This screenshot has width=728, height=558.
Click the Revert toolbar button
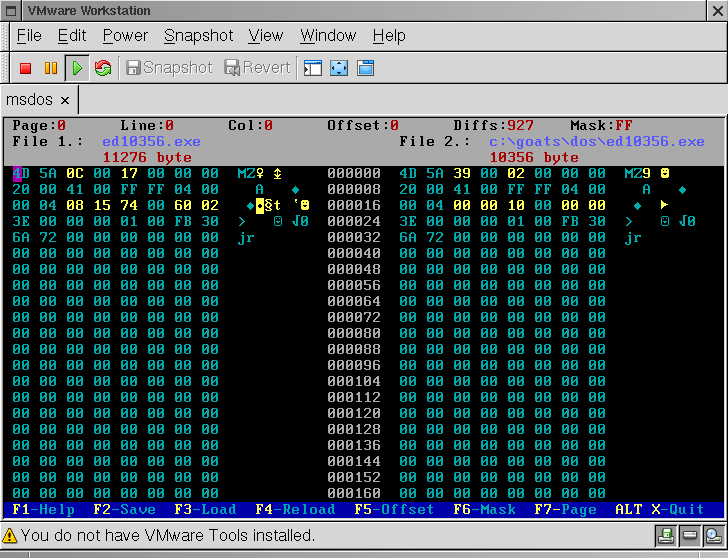(257, 68)
